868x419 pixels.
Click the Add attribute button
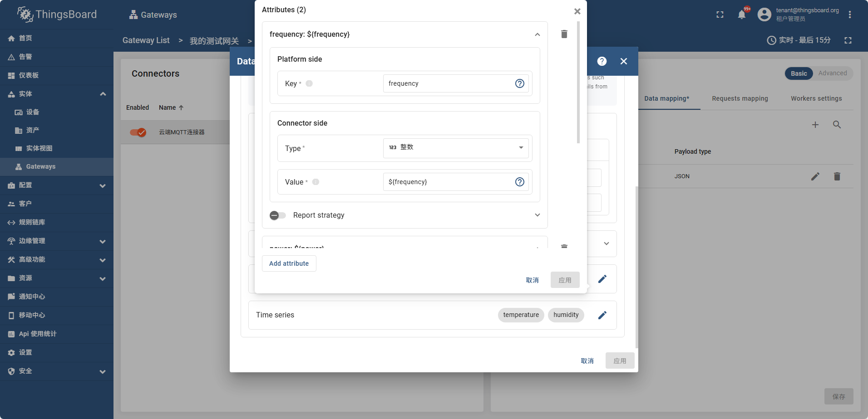coord(289,263)
